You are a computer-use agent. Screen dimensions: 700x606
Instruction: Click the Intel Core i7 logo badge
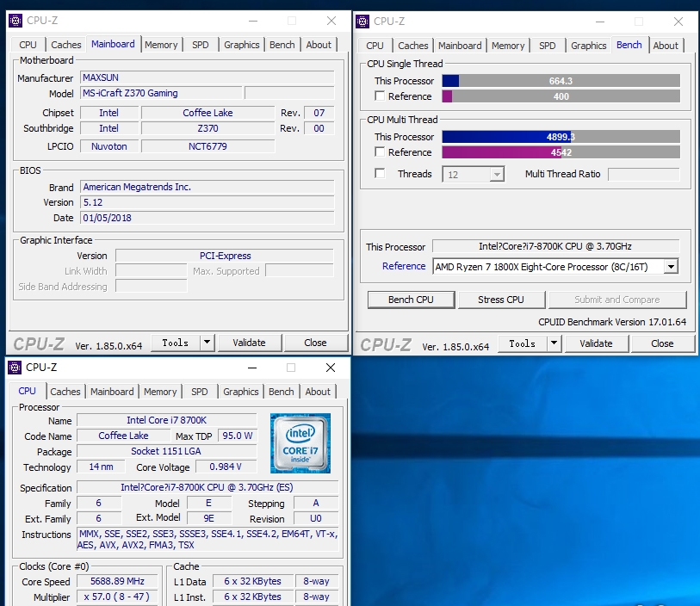click(x=301, y=443)
